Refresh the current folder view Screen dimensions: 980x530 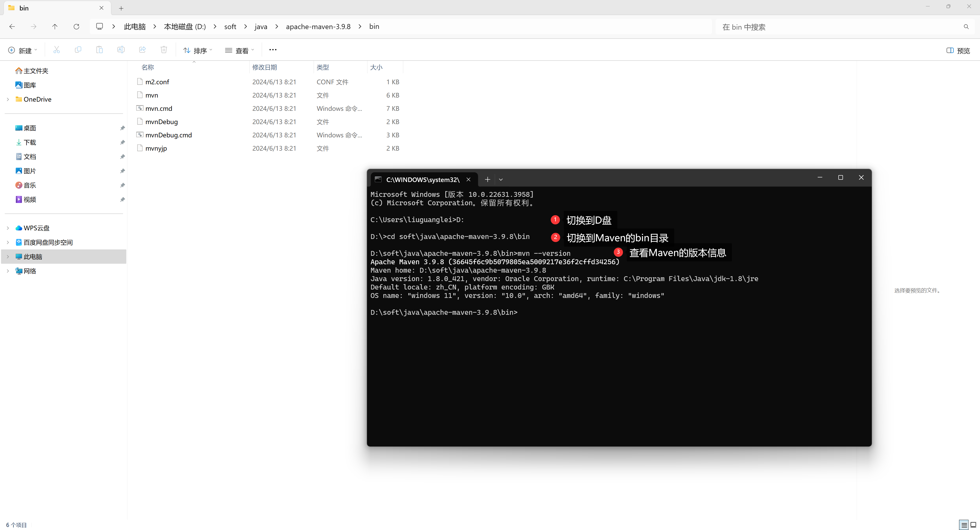point(76,27)
